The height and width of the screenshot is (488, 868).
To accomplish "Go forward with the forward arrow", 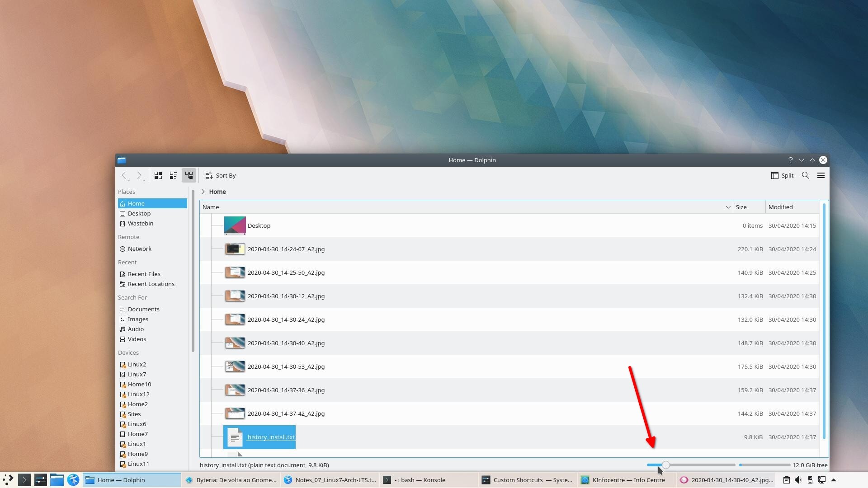I will point(139,175).
